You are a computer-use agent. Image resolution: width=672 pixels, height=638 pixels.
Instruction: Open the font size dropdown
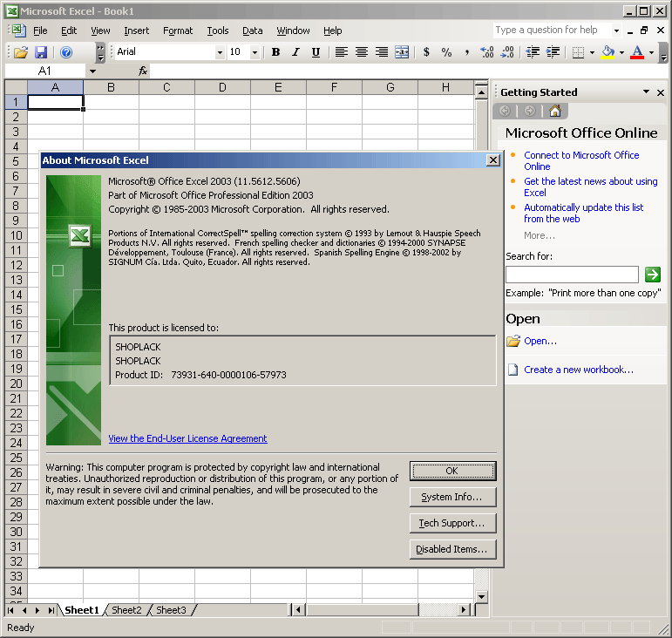pos(255,52)
